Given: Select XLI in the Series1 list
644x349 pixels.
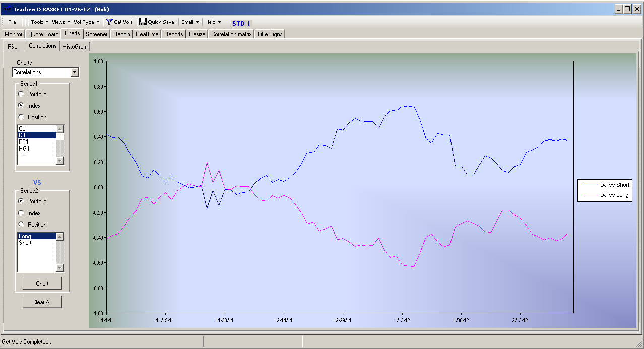Looking at the screenshot, I should 36,155.
